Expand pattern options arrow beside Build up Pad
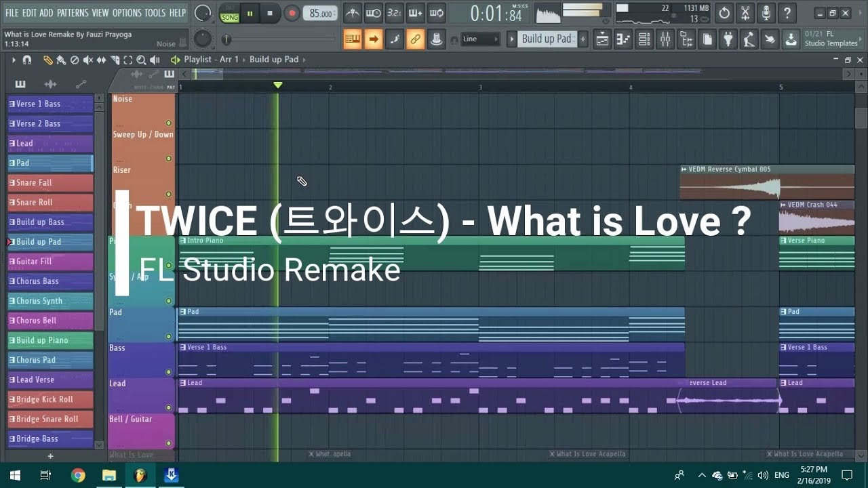The width and height of the screenshot is (868, 488). 512,39
